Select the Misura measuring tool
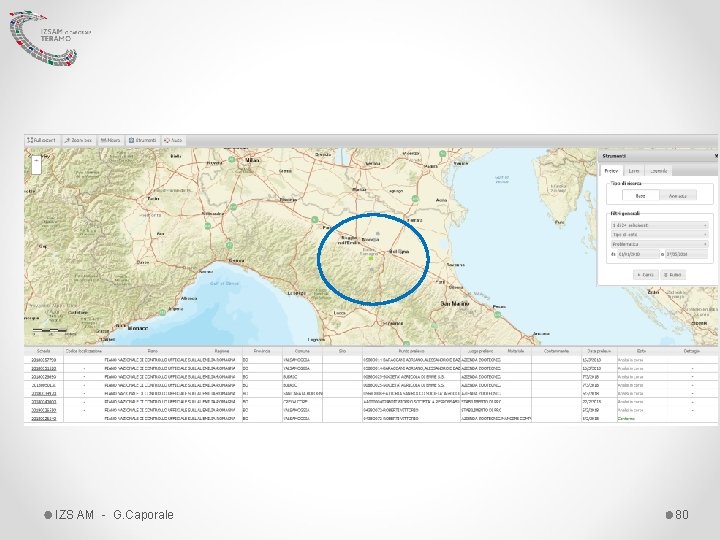 click(110, 140)
